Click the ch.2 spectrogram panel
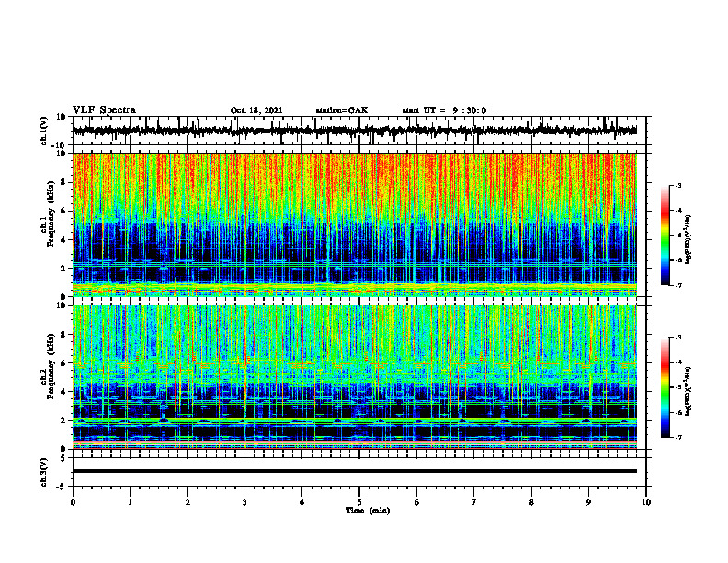This screenshot has height=563, width=728. point(354,377)
